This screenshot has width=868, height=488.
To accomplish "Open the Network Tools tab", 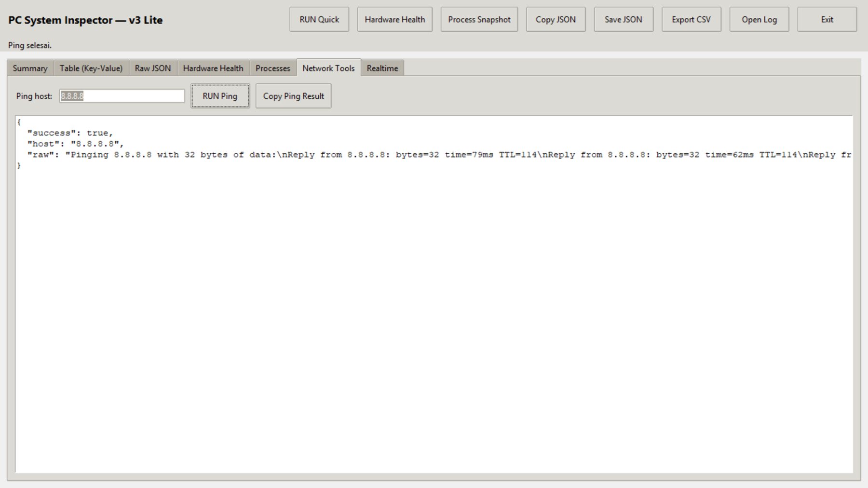I will click(x=327, y=68).
